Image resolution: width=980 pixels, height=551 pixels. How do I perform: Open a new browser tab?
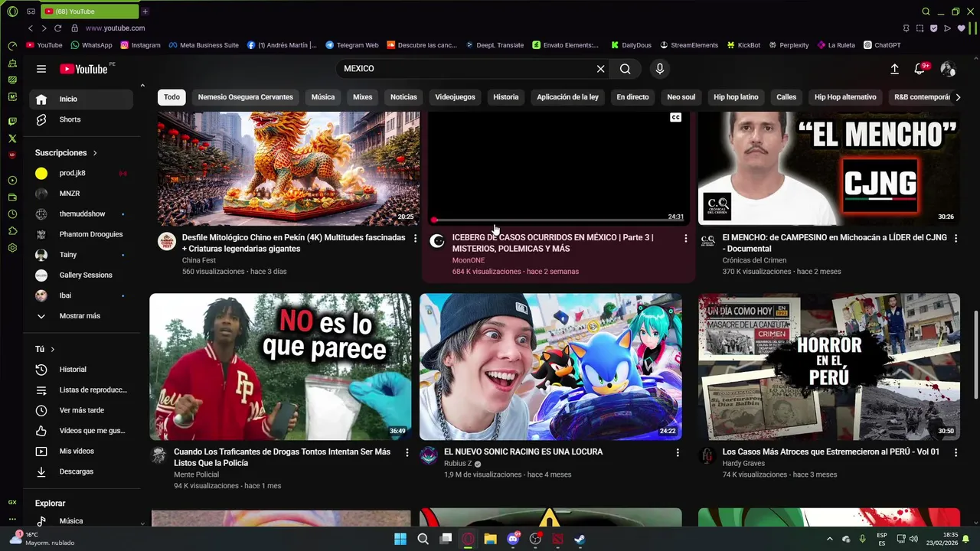coord(145,11)
